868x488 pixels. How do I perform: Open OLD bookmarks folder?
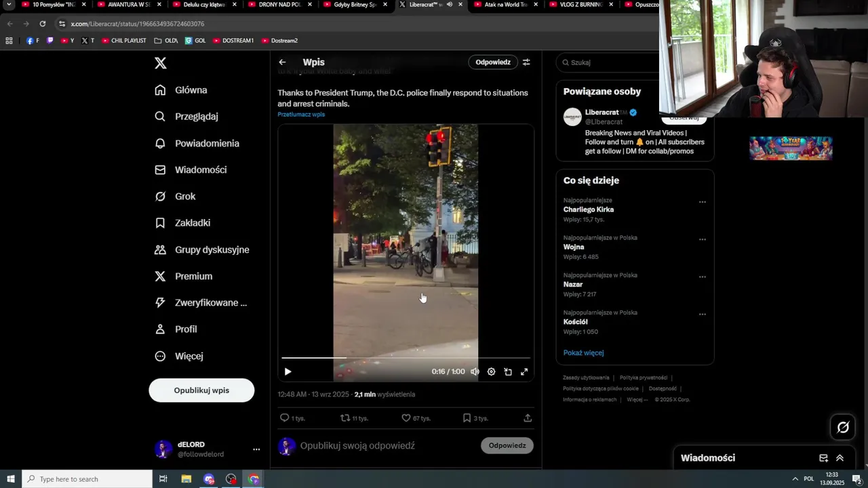point(166,41)
